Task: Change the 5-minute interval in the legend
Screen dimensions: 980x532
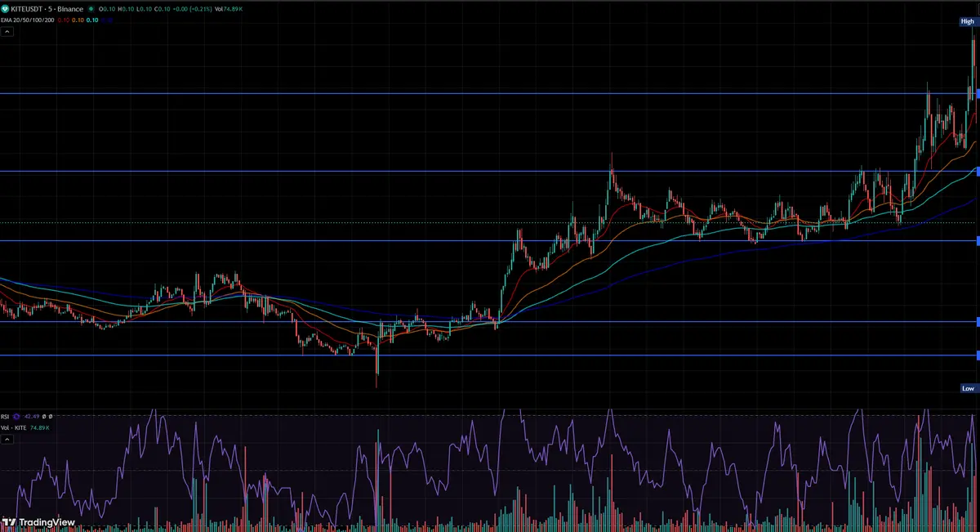Action: (x=50, y=9)
